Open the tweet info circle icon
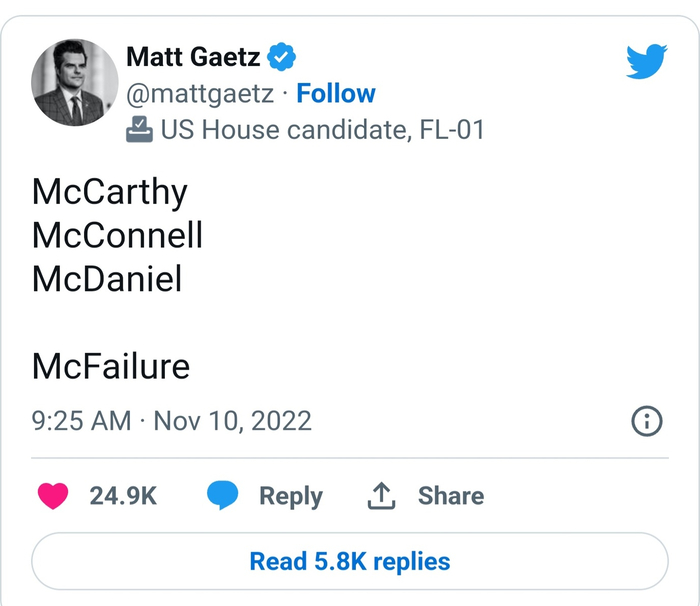Screen dimensions: 700x606 click(647, 421)
